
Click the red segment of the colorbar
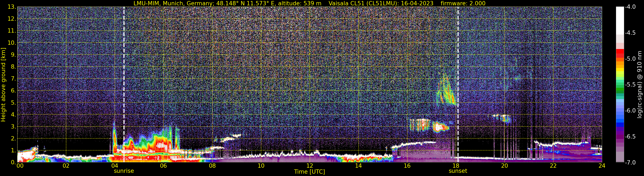[x=620, y=53]
